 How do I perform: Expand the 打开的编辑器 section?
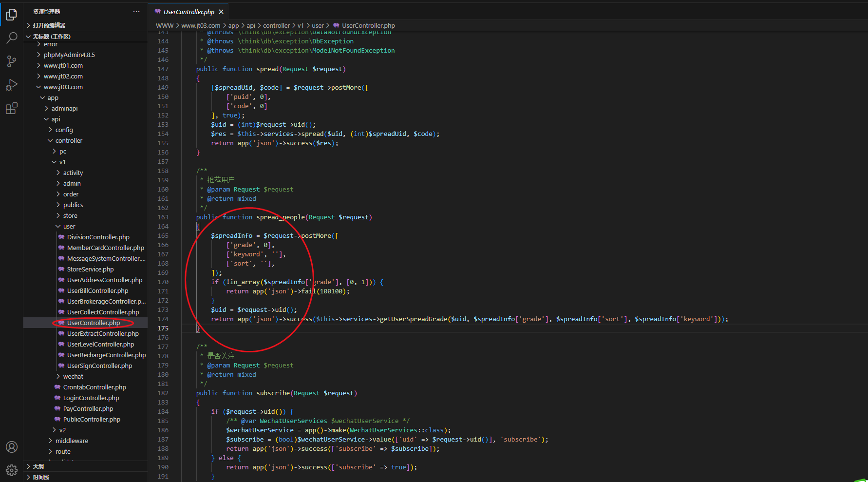(x=85, y=25)
